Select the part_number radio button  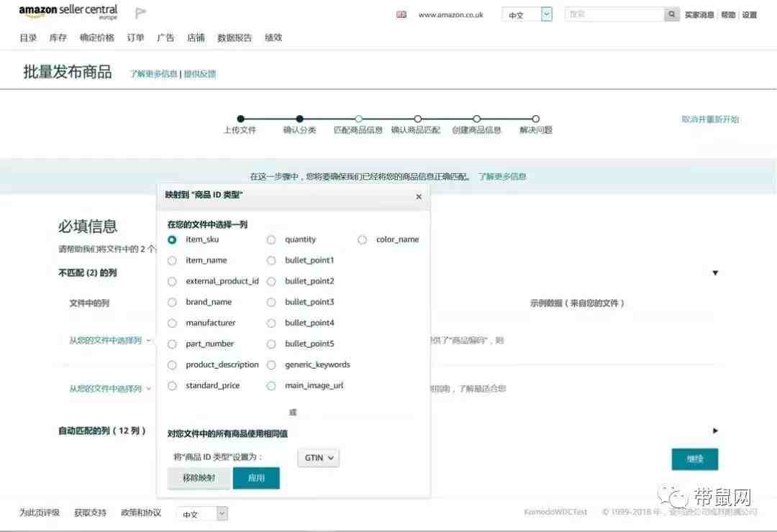[172, 344]
